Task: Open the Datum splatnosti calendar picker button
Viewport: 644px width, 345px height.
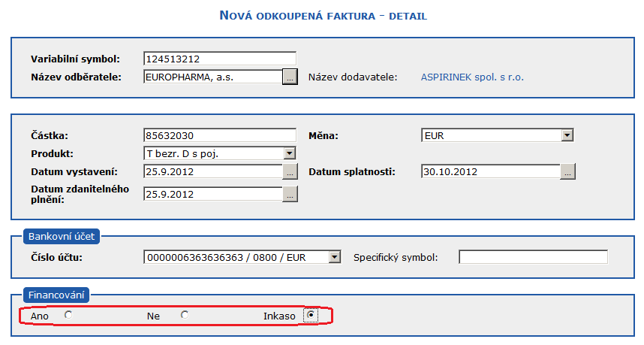Action: [x=567, y=171]
